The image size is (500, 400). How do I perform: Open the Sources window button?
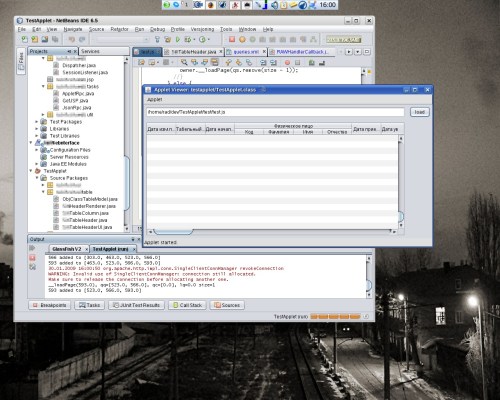point(227,305)
